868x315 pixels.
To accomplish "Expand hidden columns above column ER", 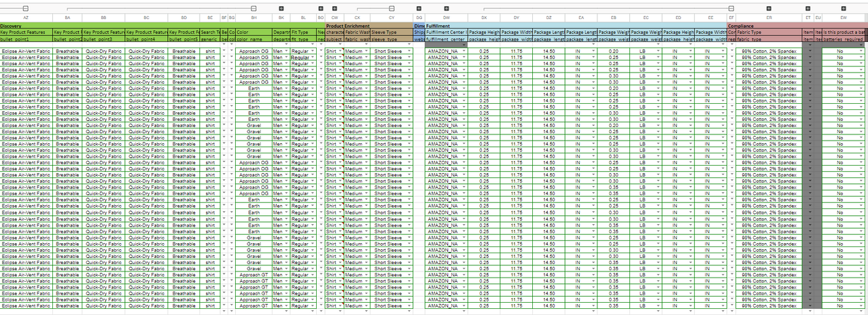I will 769,8.
